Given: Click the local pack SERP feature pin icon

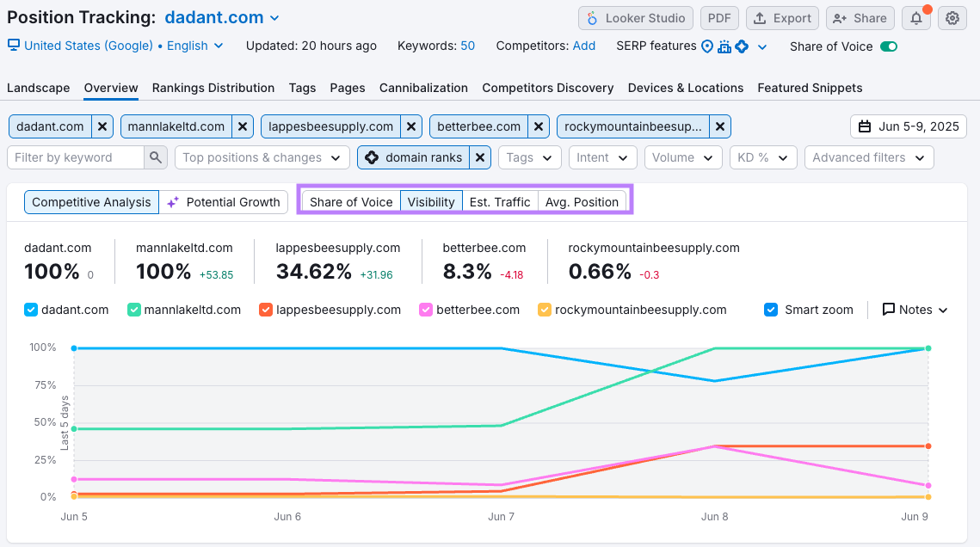Looking at the screenshot, I should (707, 46).
